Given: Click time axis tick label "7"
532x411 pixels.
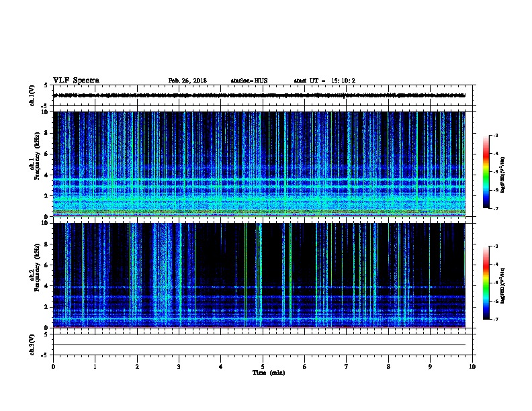Looking at the screenshot, I should click(347, 367).
